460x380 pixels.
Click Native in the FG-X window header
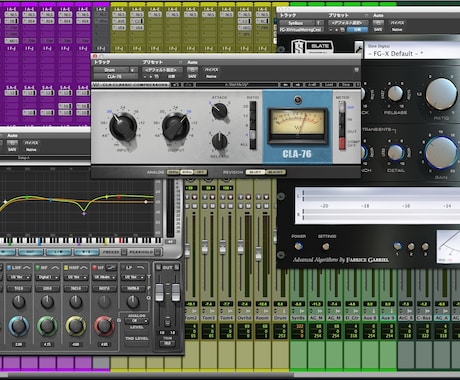[397, 29]
